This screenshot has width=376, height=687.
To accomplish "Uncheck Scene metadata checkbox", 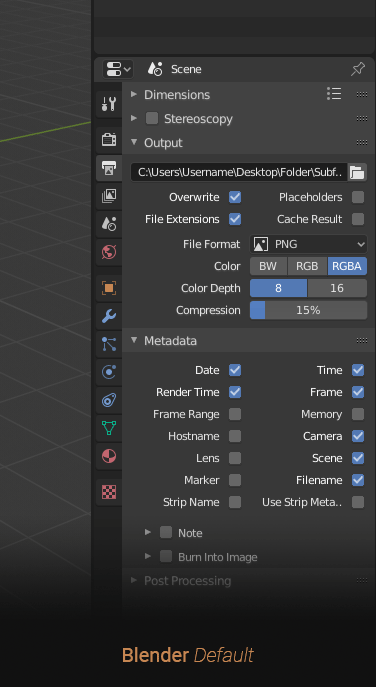I will [358, 458].
